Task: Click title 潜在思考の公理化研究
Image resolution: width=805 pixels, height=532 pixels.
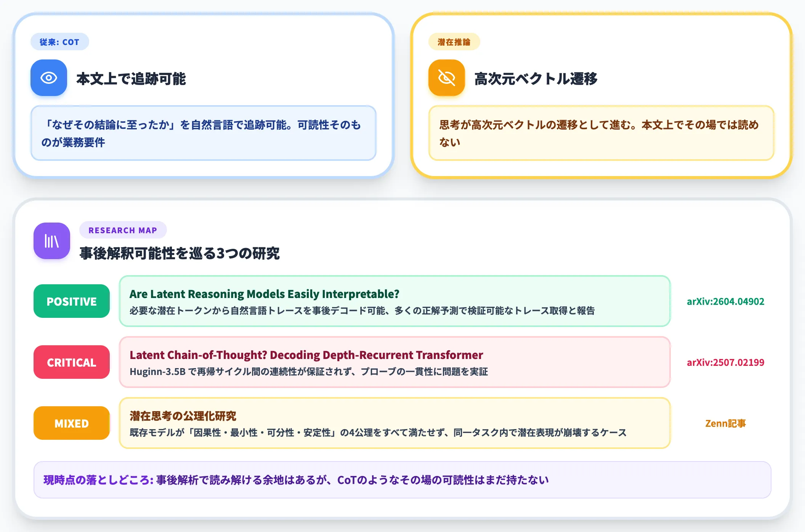Action: (x=183, y=416)
